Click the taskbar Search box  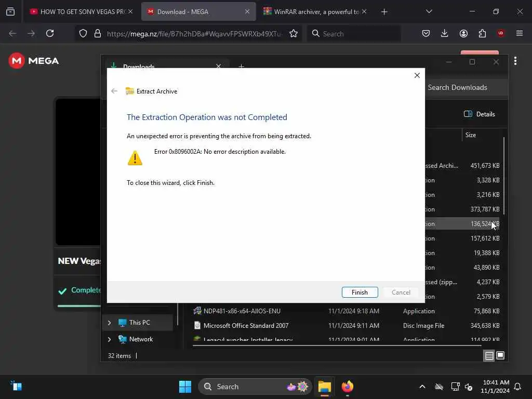pos(255,387)
